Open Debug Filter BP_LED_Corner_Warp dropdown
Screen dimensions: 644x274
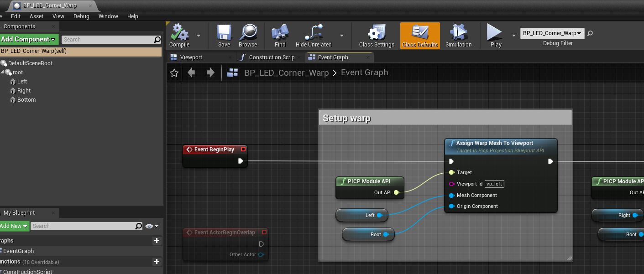pos(552,33)
